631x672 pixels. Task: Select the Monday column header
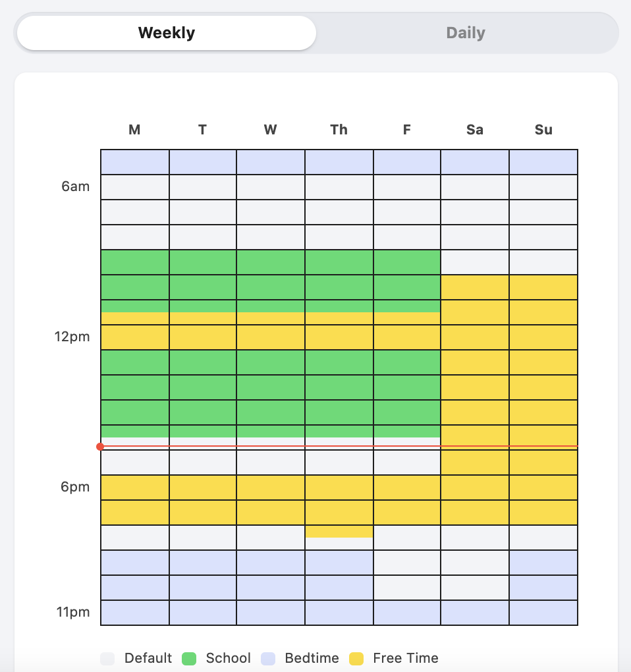point(134,130)
